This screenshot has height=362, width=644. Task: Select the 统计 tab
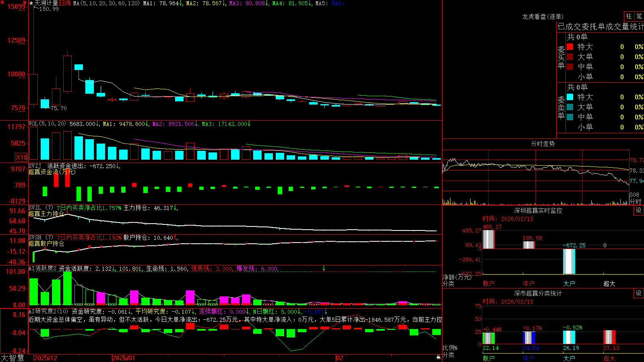(638, 27)
